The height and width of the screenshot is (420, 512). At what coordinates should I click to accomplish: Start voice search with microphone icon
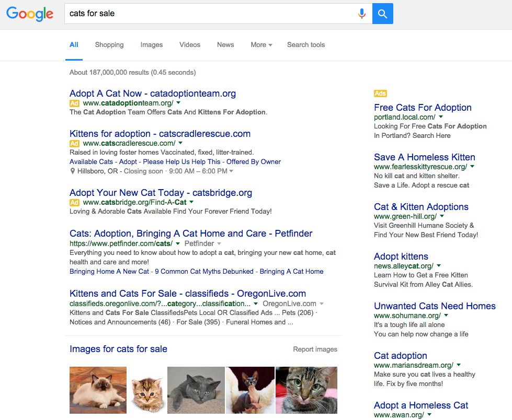[362, 14]
